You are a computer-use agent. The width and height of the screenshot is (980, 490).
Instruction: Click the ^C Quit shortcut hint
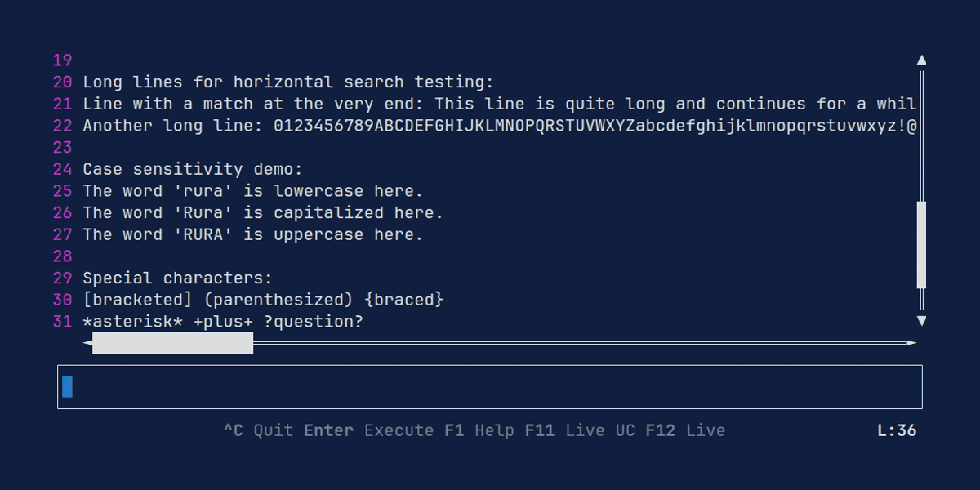tap(258, 430)
